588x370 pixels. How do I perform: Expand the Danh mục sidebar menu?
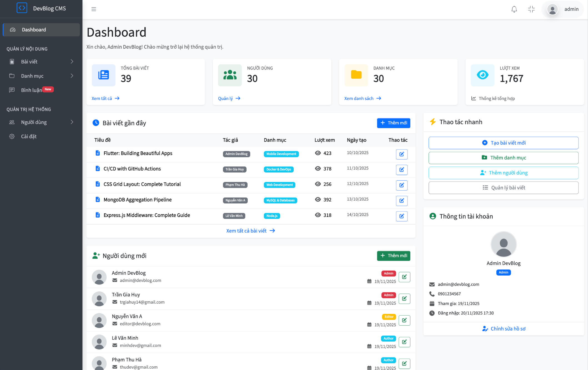[41, 76]
